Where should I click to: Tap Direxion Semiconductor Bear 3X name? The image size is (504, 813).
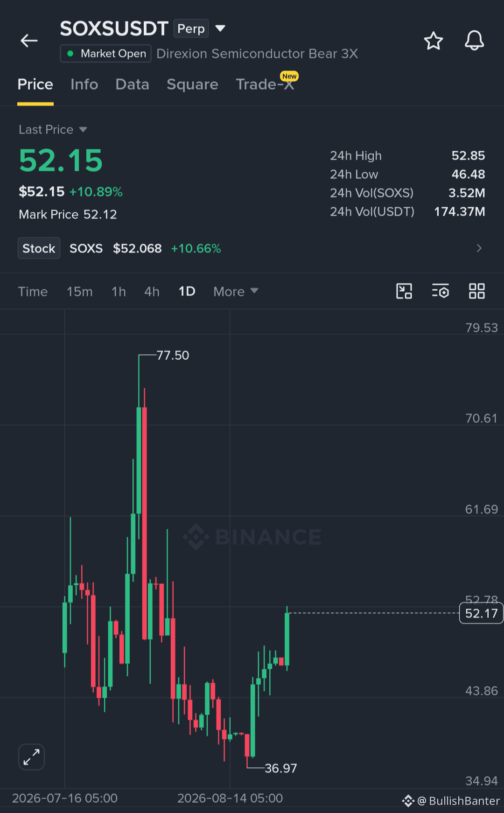tap(257, 54)
